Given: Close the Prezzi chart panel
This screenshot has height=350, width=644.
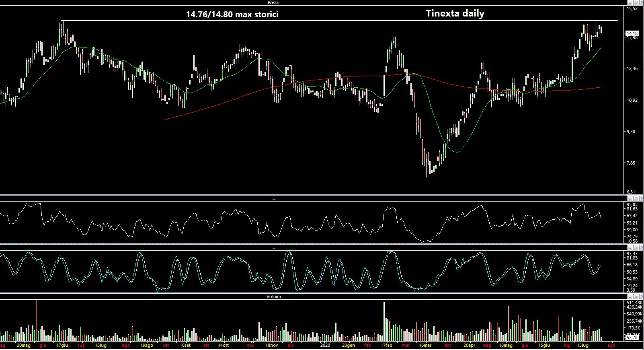Looking at the screenshot, I should pyautogui.click(x=640, y=2).
